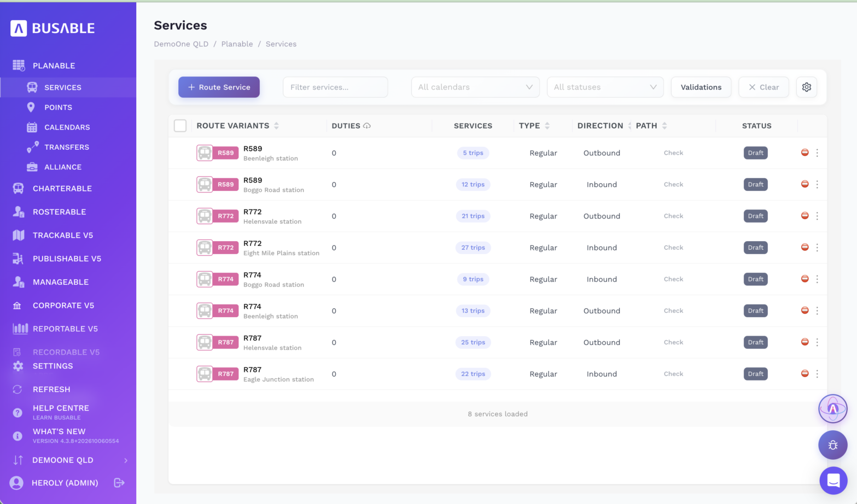Screen dimensions: 857x504
Task: Open the All calendars dropdown
Action: coord(475,87)
